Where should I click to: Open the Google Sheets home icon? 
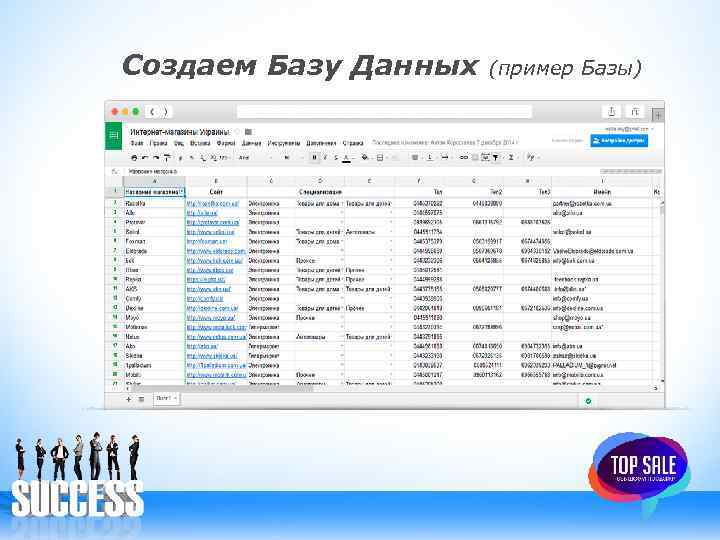click(113, 136)
